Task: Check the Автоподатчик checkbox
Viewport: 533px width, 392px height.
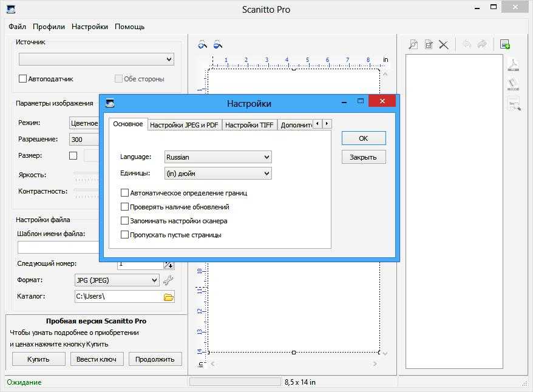Action: (x=23, y=79)
